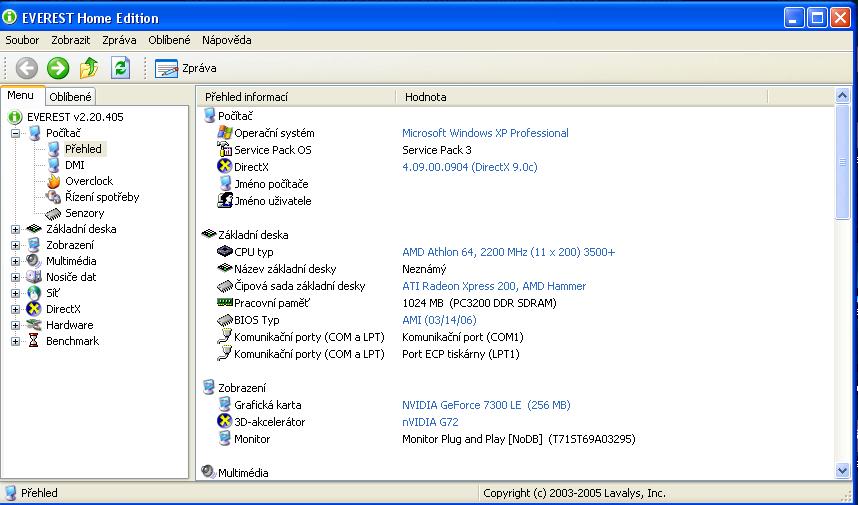Open the Nápověda menu
This screenshot has height=505, width=858.
[x=226, y=40]
